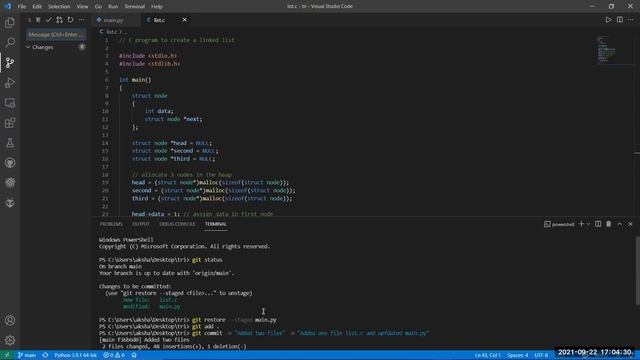640x360 pixels.
Task: Open the Extensions view
Action: pyautogui.click(x=10, y=123)
